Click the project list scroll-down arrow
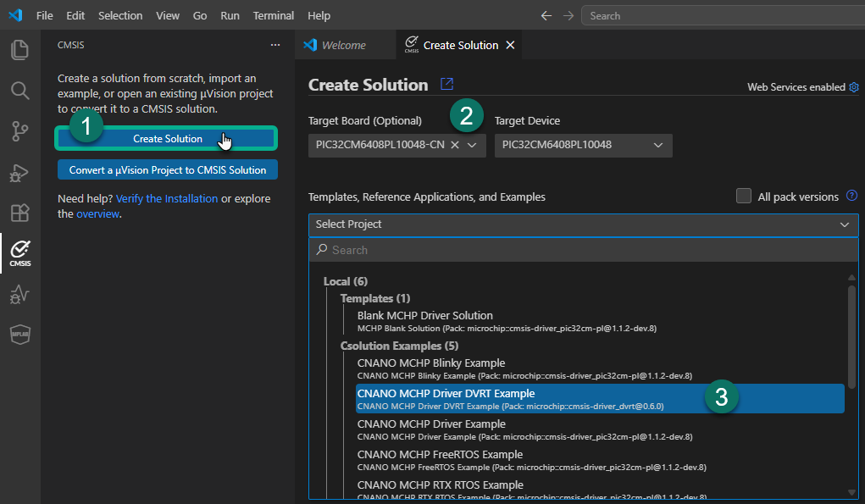The height and width of the screenshot is (504, 865). [x=851, y=492]
